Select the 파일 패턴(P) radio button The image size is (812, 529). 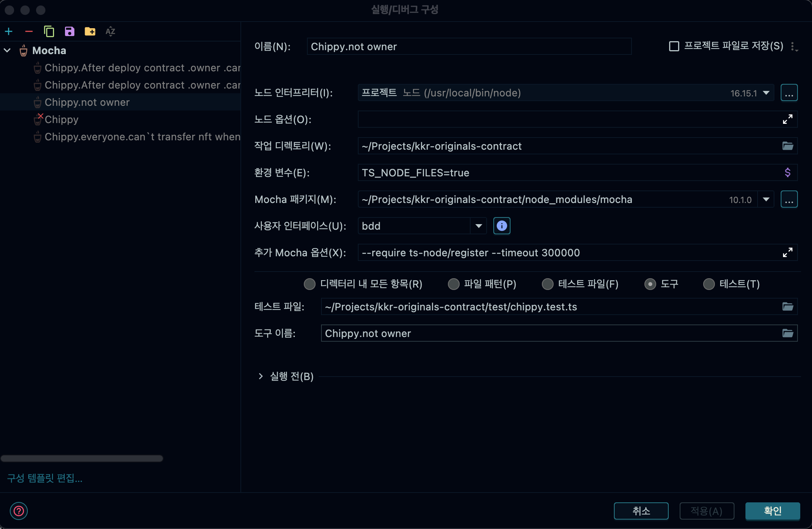pos(454,284)
